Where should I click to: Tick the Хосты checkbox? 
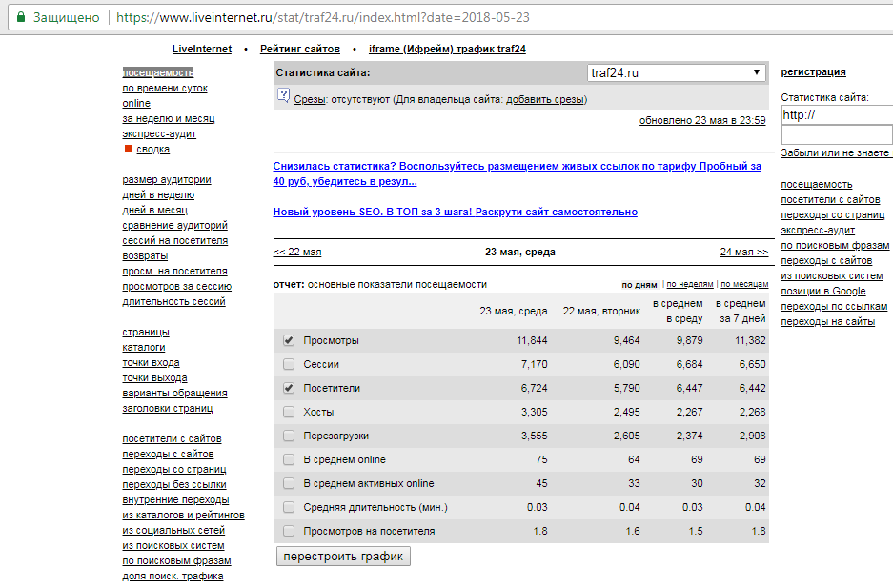pos(289,412)
